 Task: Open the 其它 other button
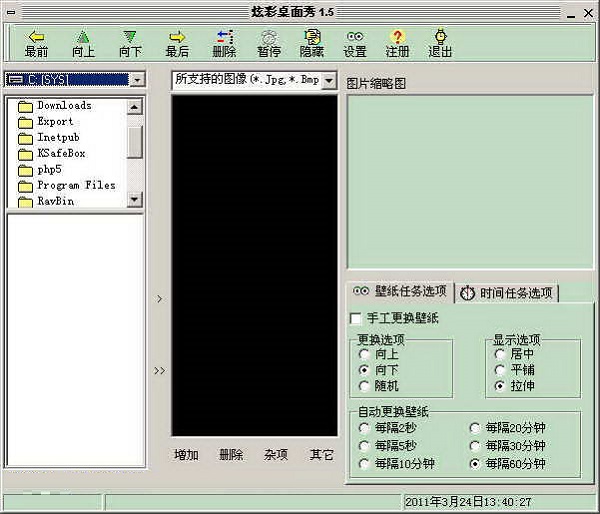click(x=321, y=455)
